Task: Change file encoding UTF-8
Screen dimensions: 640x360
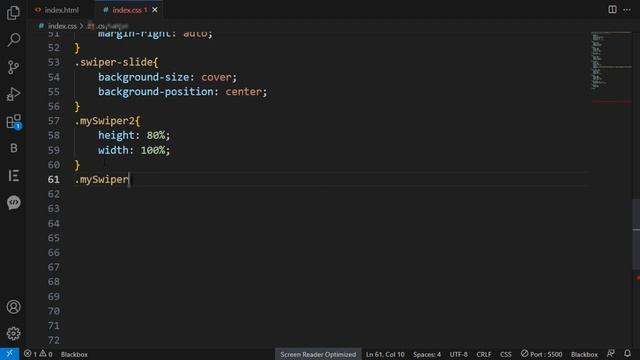Action: coord(458,354)
